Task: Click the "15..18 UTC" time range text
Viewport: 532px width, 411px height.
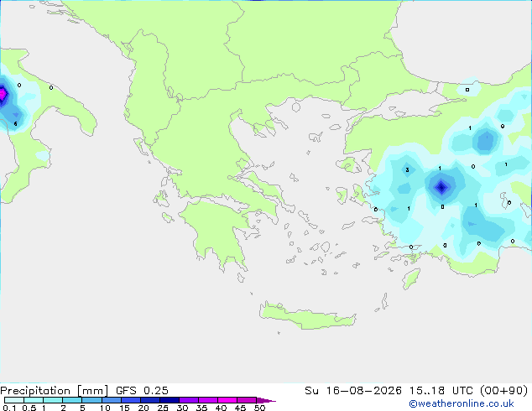Action: [441, 391]
